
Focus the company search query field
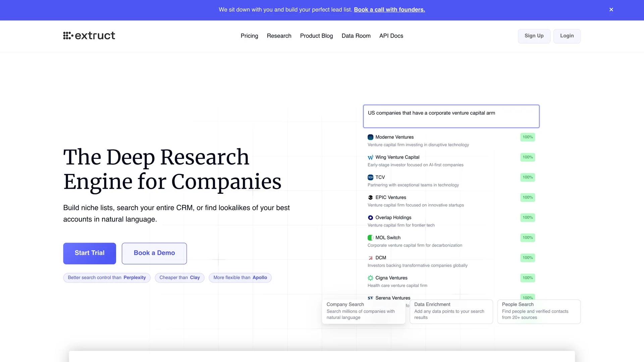(451, 116)
